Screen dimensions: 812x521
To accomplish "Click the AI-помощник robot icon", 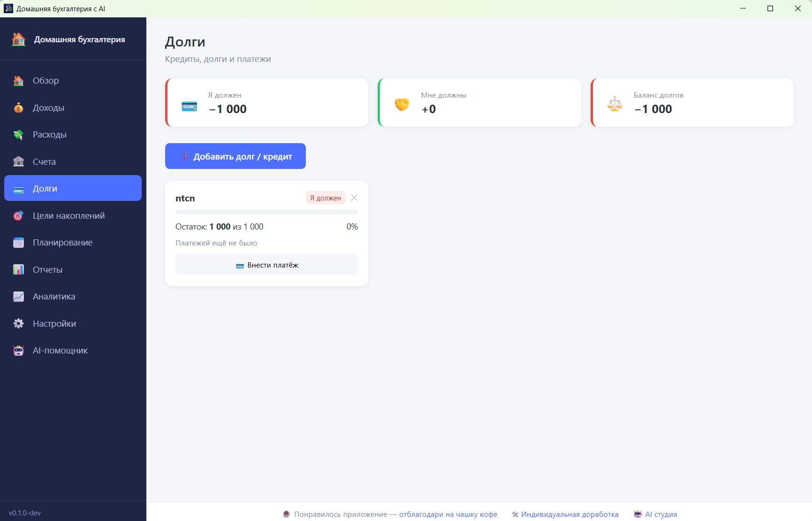I will point(18,351).
